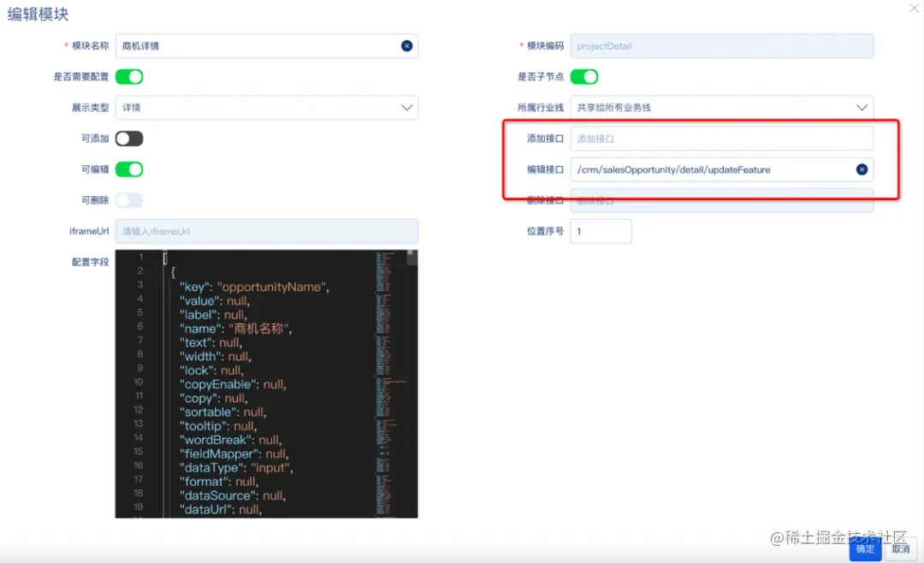The width and height of the screenshot is (924, 563).
Task: Click line number 2 in the editor gutter
Action: pyautogui.click(x=140, y=270)
